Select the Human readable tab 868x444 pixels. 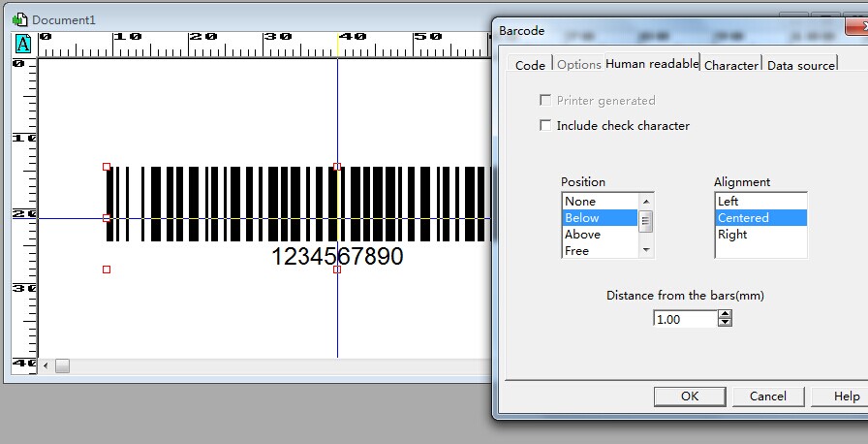pyautogui.click(x=652, y=63)
